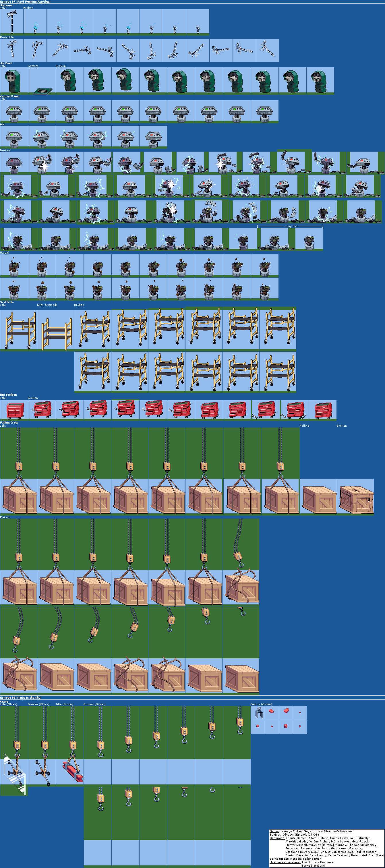The image size is (385, 868).
Task: Click the 'Scaffolds' section label
Action: [x=7, y=302]
